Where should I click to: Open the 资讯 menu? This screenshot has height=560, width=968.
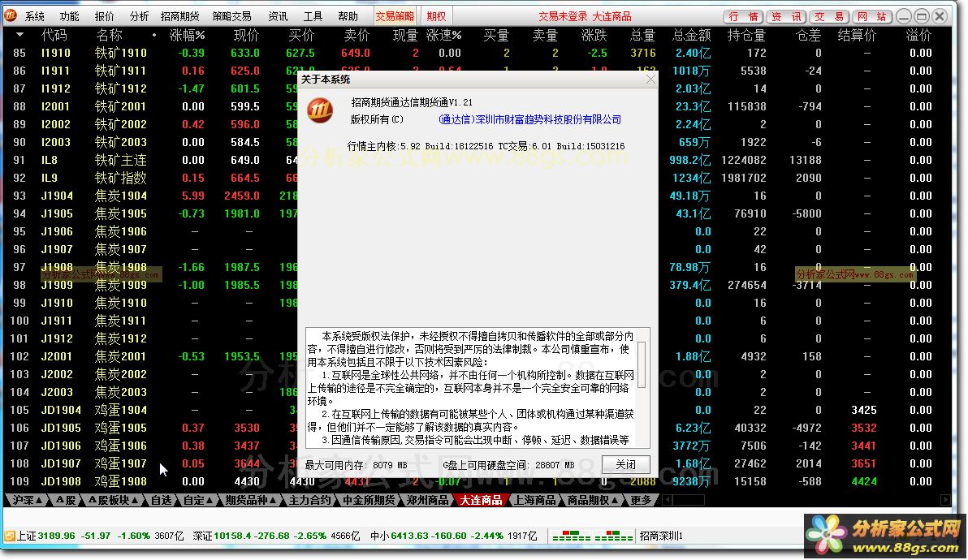[278, 17]
